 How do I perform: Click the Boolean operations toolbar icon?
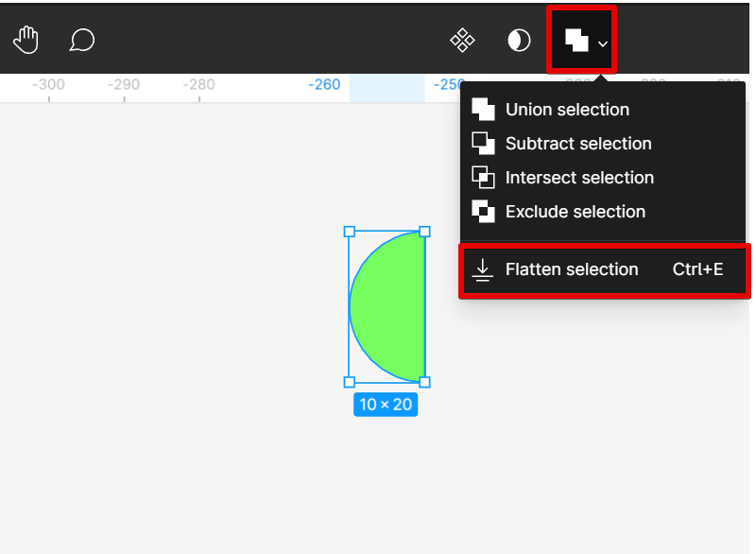coord(576,40)
